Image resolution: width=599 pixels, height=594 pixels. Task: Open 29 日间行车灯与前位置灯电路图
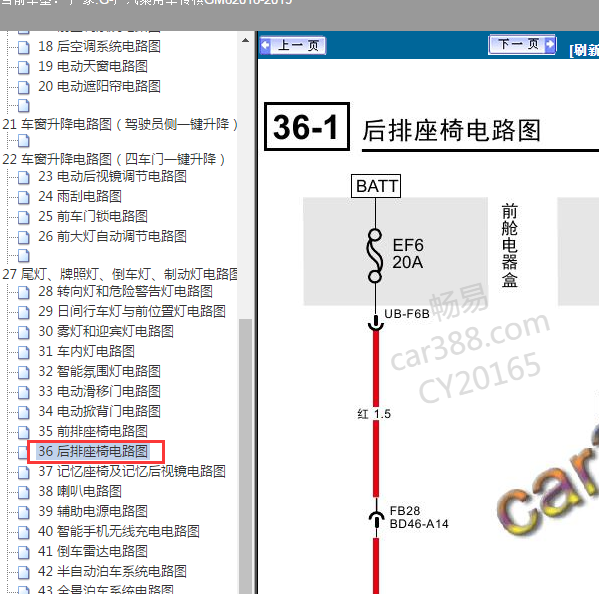click(x=132, y=311)
